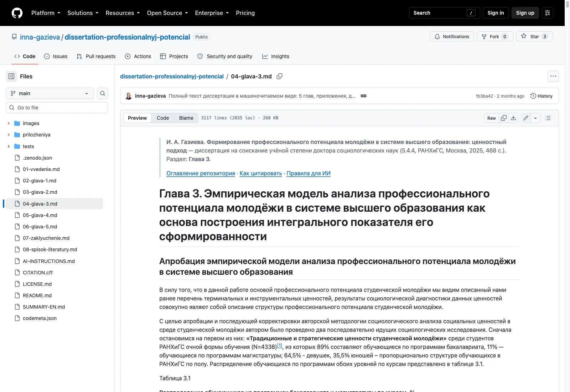
Task: Expand the prilozheniya folder
Action: pyautogui.click(x=9, y=135)
